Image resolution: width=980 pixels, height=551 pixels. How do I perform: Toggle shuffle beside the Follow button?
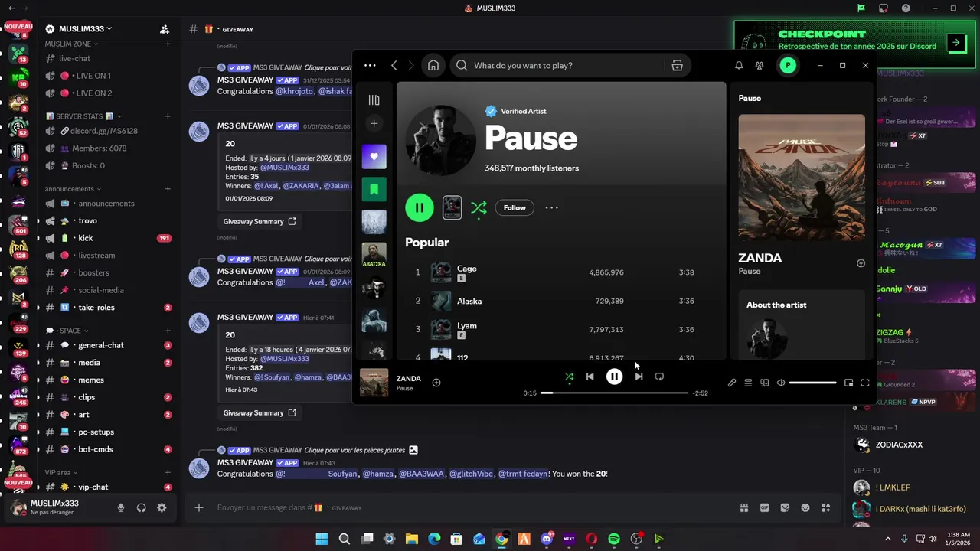click(479, 207)
